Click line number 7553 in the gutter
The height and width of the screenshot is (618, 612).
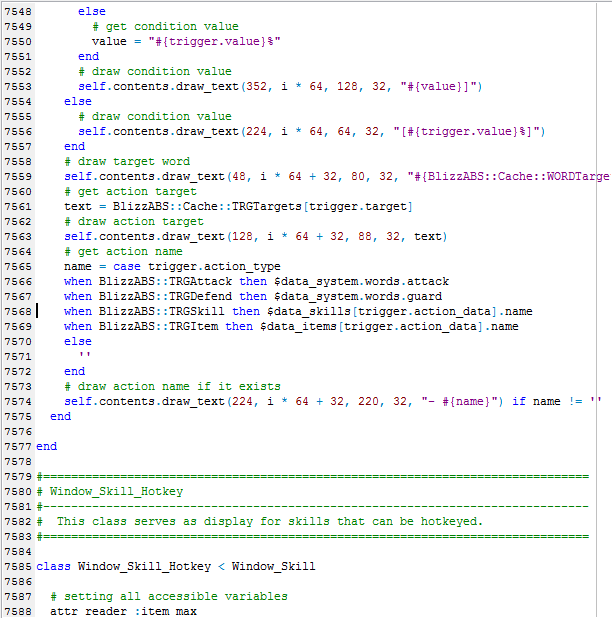(x=18, y=86)
